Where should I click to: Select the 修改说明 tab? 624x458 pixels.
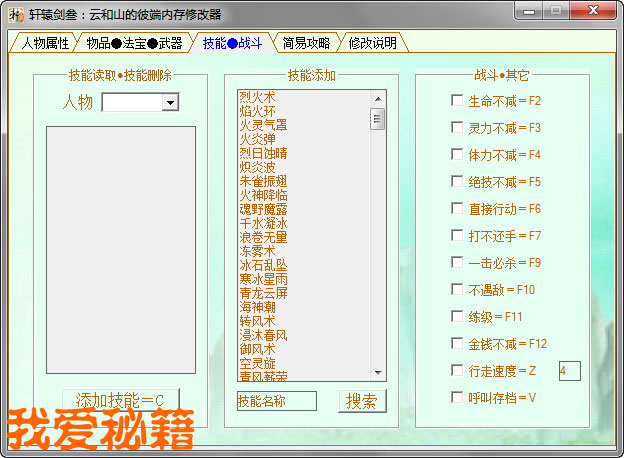tap(372, 43)
